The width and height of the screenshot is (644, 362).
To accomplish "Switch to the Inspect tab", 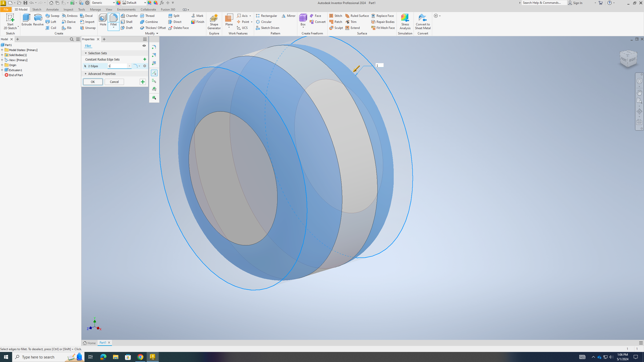I will pyautogui.click(x=68, y=9).
